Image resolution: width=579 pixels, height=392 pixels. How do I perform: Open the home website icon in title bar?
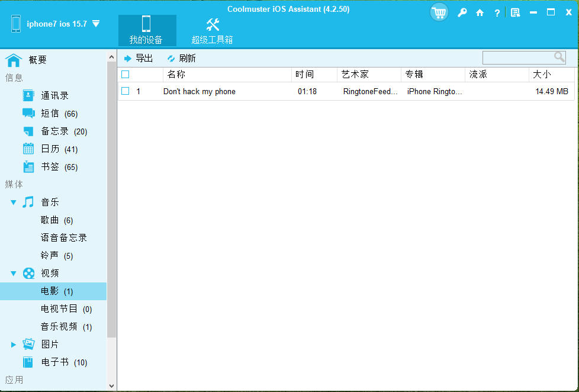[x=480, y=13]
